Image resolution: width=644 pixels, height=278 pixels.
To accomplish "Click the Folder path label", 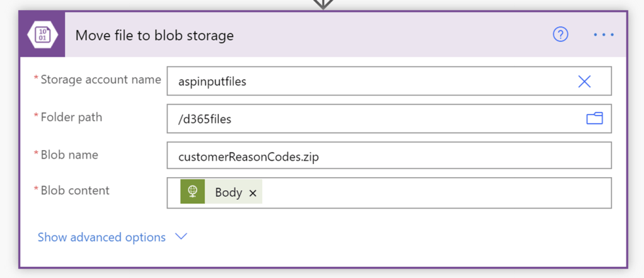I will 71,117.
